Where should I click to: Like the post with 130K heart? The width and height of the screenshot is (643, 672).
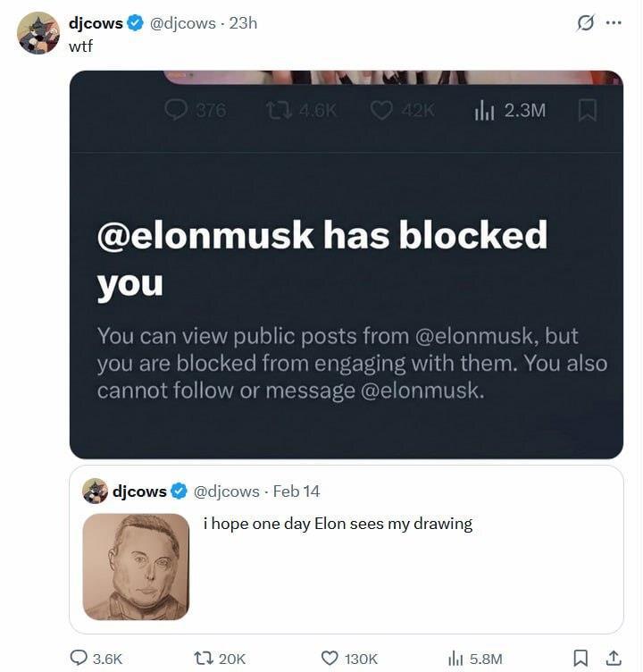(330, 659)
